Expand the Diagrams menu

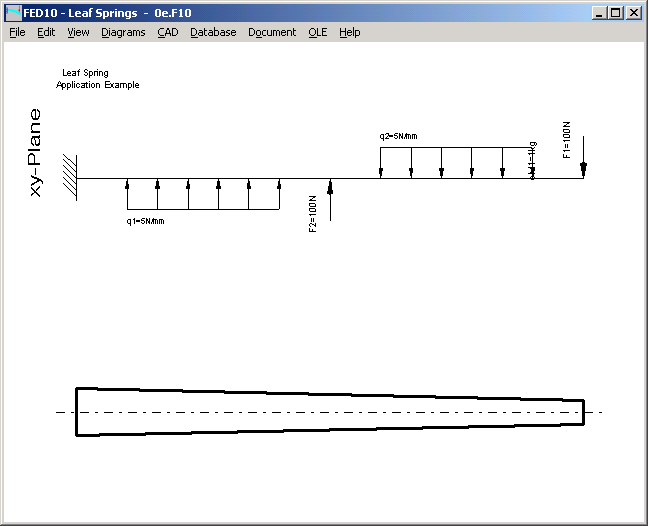[123, 32]
